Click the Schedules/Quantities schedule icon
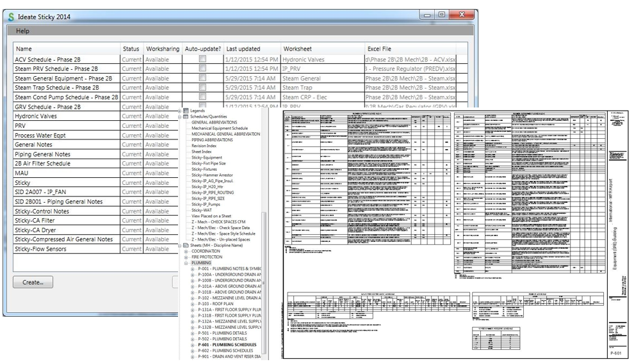This screenshot has height=364, width=634. coord(186,116)
